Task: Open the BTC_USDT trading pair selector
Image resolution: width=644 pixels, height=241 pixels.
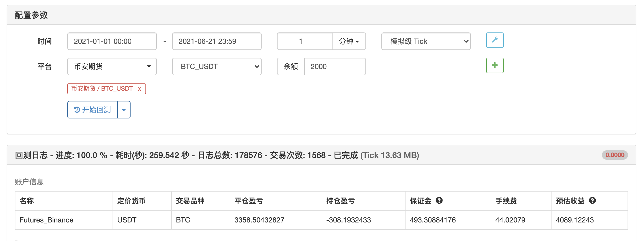Action: [x=217, y=66]
